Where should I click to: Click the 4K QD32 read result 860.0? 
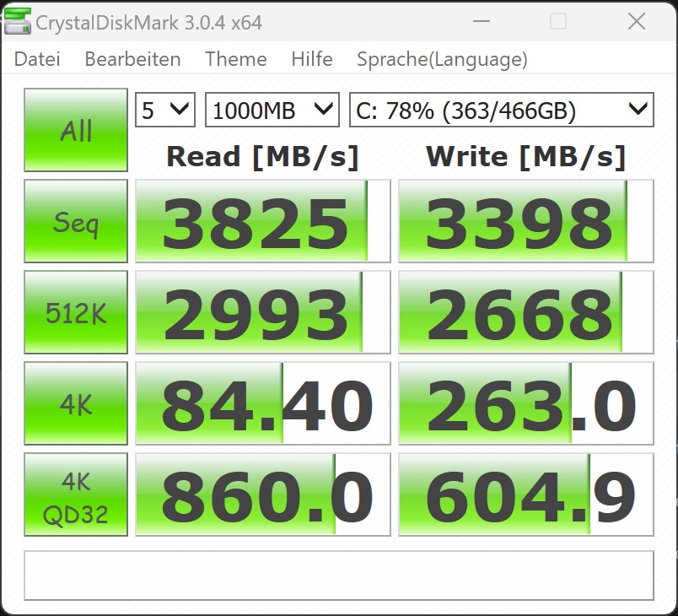coord(263,494)
